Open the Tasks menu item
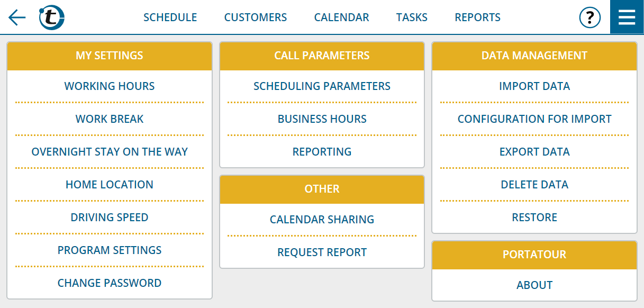 (x=412, y=17)
